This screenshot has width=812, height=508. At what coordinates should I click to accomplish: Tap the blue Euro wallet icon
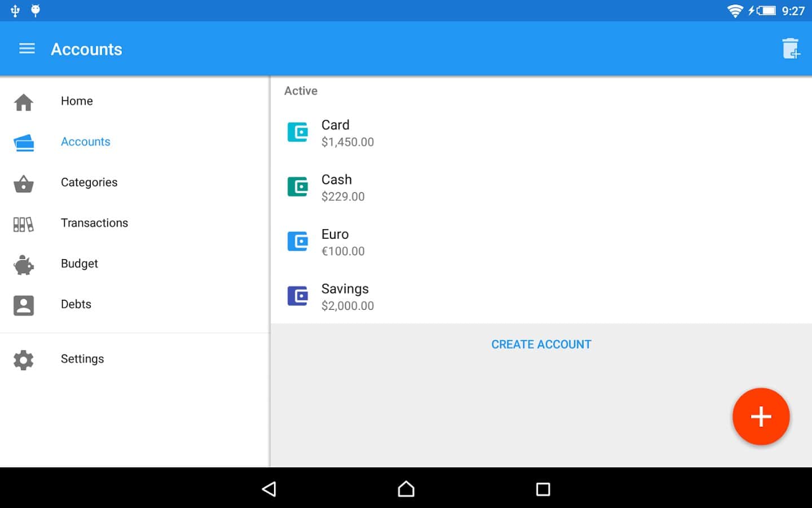(298, 242)
